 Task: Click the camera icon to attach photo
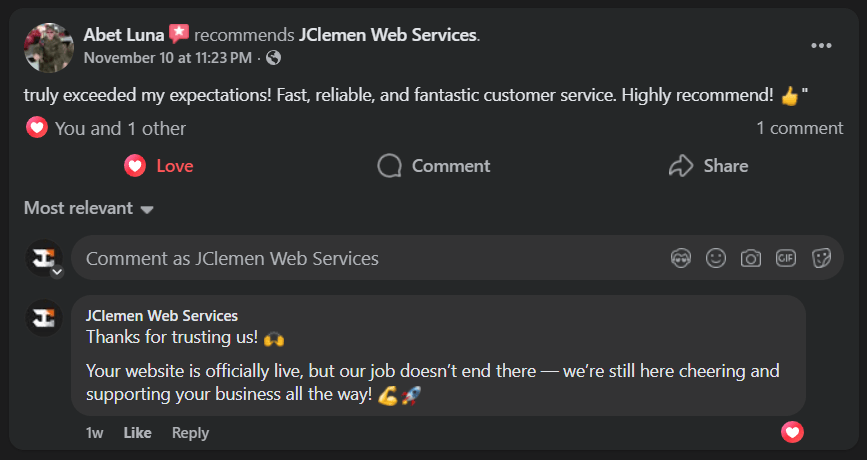click(x=751, y=258)
